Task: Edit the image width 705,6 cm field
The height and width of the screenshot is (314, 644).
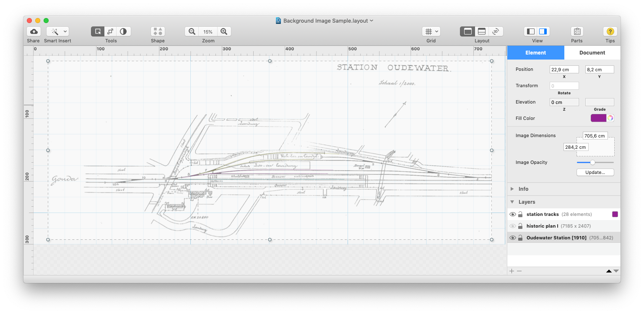Action: coord(595,136)
